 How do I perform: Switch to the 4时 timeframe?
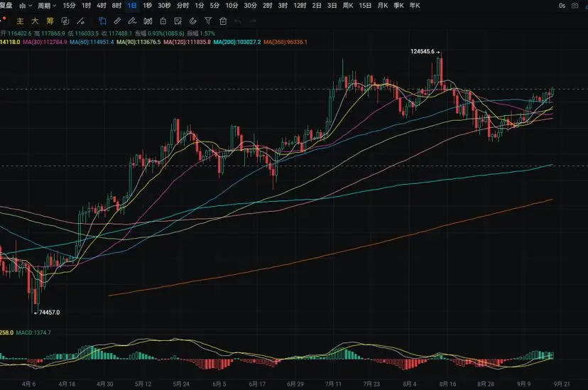(x=102, y=6)
